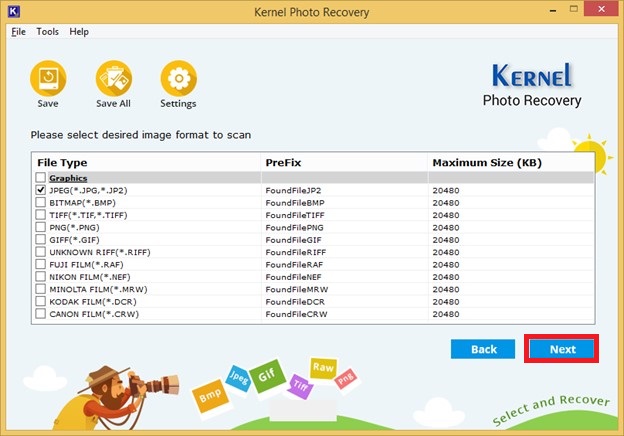Tick the UNKNOWN RIFF(*.RIFF) checkbox
The width and height of the screenshot is (624, 436).
41,251
